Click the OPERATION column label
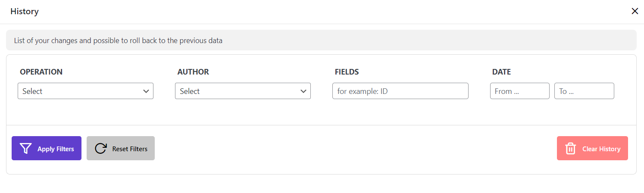The width and height of the screenshot is (644, 193). pos(41,72)
